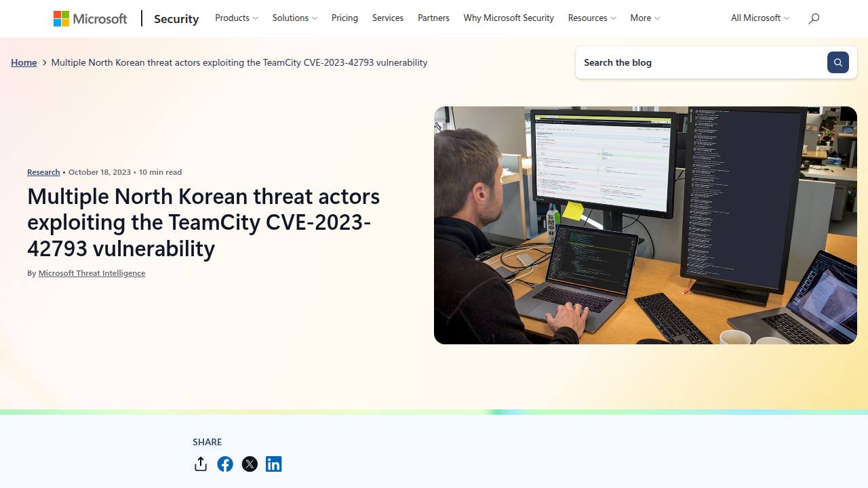Click the Microsoft logo

tap(90, 18)
